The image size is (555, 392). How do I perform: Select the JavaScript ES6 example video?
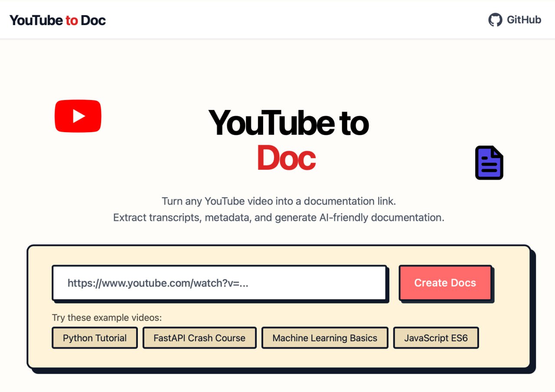click(x=436, y=338)
